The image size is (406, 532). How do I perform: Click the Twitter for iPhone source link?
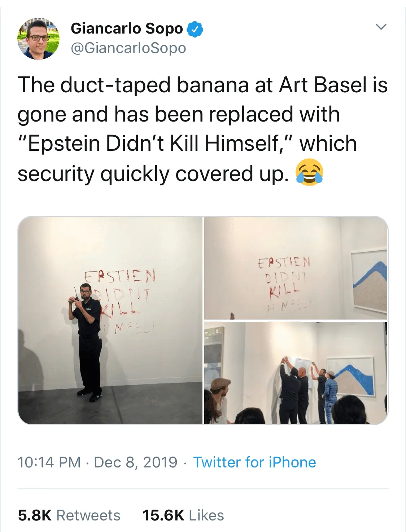click(254, 462)
